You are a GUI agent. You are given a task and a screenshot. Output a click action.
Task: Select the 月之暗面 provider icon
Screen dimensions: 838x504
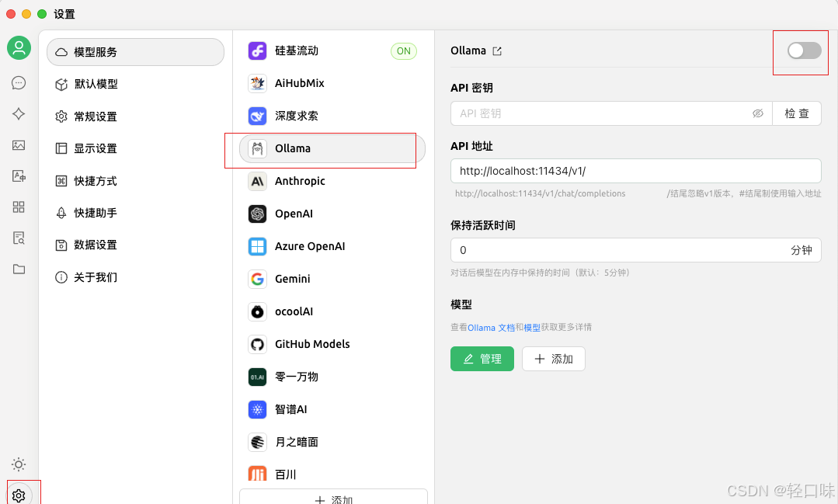point(258,442)
